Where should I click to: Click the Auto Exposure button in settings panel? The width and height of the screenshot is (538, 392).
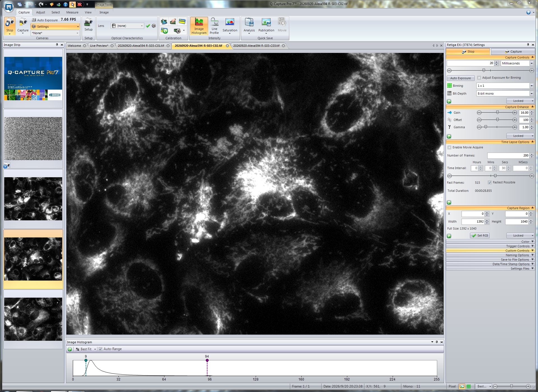coord(460,78)
